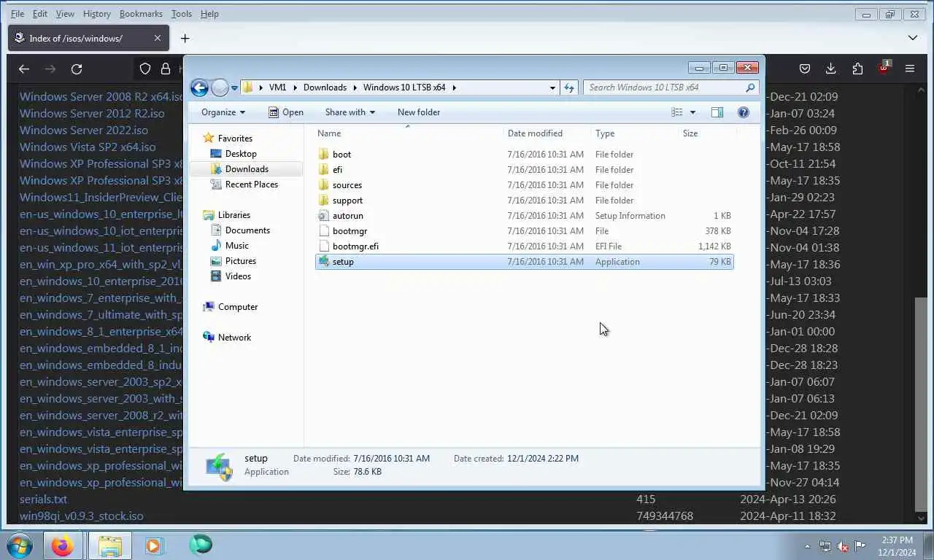This screenshot has height=560, width=934.
Task: Go back in Explorer window
Action: coord(199,87)
